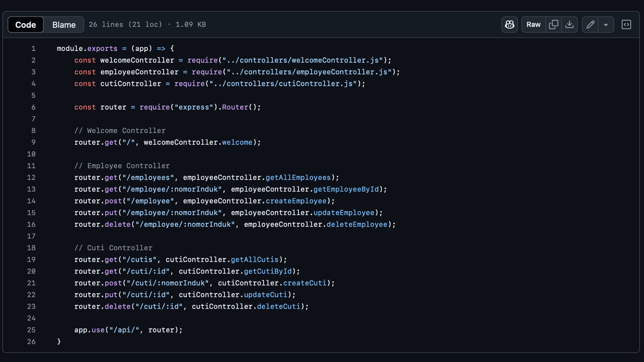Open the symbols panel icon

tap(626, 24)
